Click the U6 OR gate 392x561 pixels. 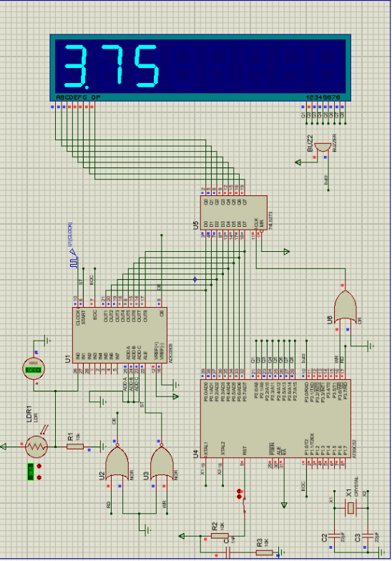pyautogui.click(x=345, y=307)
